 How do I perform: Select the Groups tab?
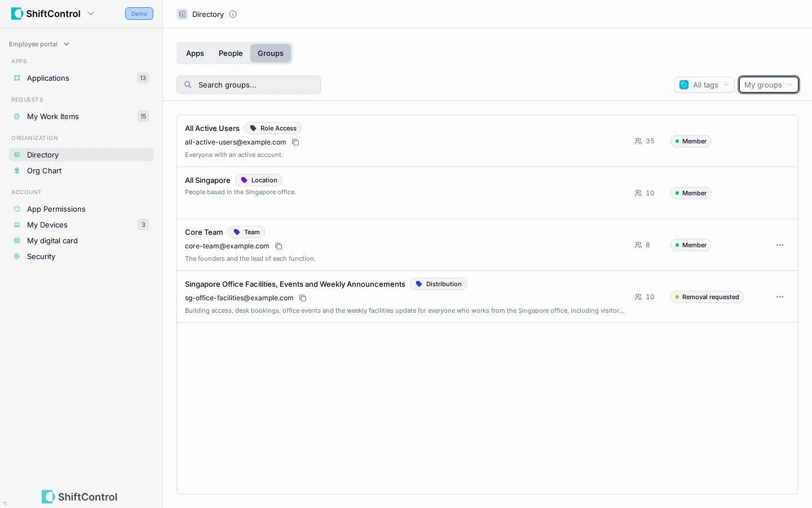click(271, 53)
